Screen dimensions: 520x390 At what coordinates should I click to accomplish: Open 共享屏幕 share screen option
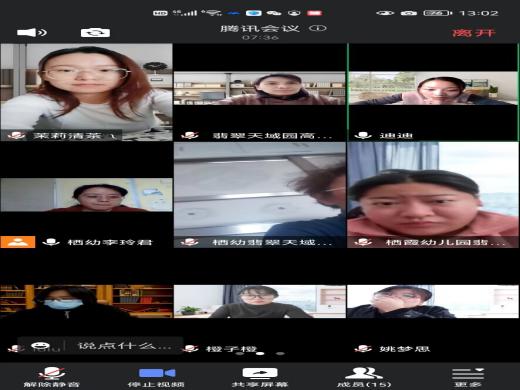coord(260,377)
